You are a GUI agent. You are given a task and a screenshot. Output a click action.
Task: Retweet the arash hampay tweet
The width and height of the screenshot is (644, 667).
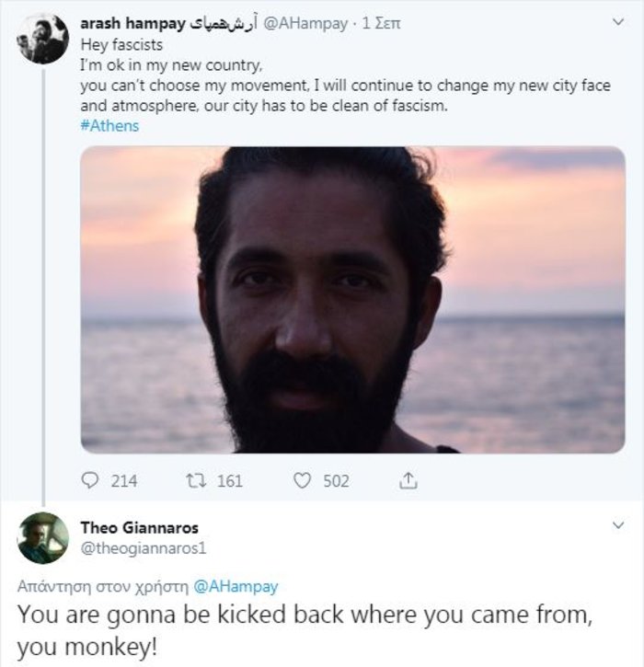point(194,480)
